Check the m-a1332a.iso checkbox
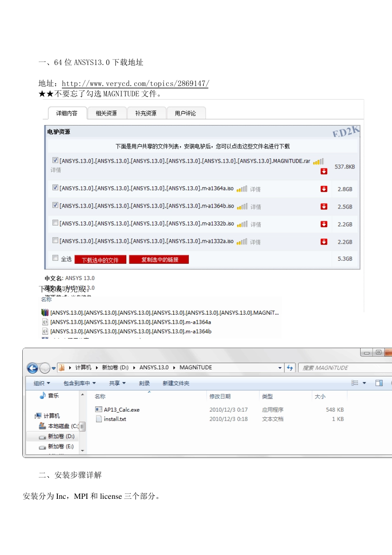 [55, 240]
